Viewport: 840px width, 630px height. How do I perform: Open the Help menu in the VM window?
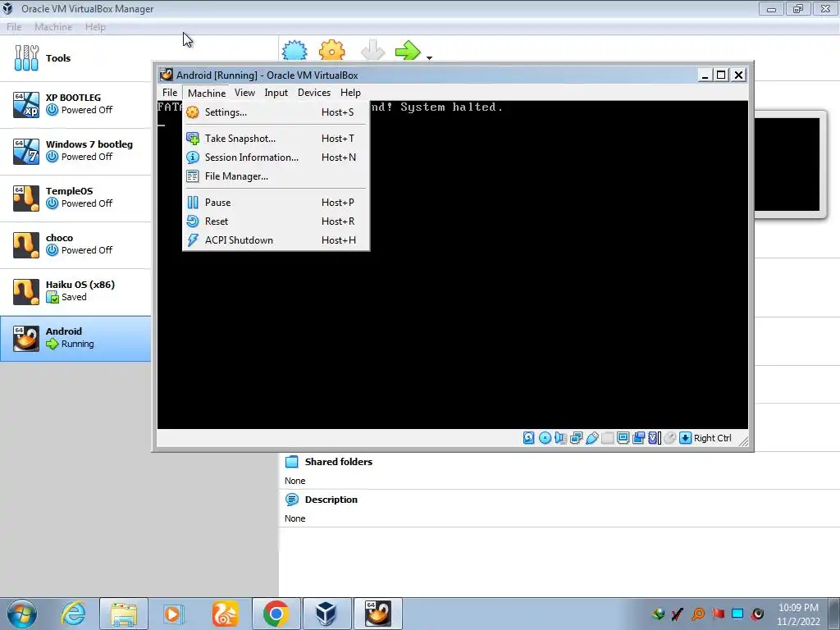(350, 93)
